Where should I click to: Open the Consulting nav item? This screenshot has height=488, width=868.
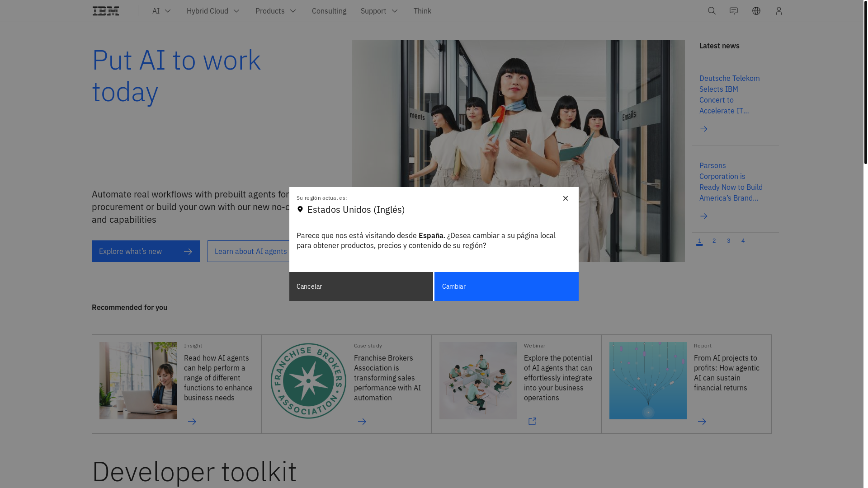(329, 11)
